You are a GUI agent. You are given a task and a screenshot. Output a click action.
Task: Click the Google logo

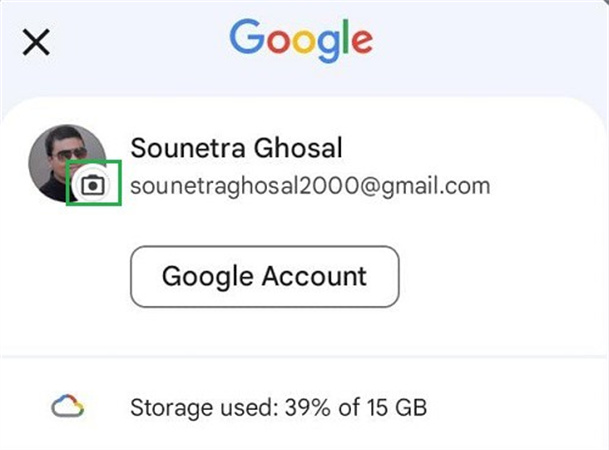[300, 40]
